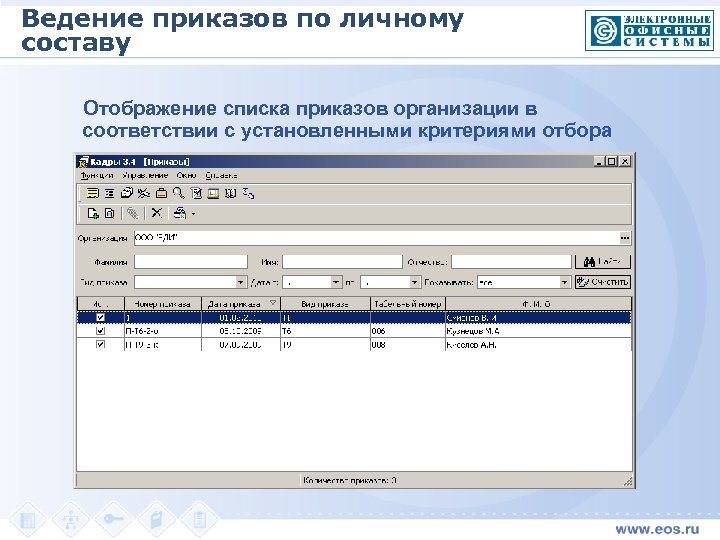
Task: Delete the order with the X icon
Action: [x=157, y=213]
